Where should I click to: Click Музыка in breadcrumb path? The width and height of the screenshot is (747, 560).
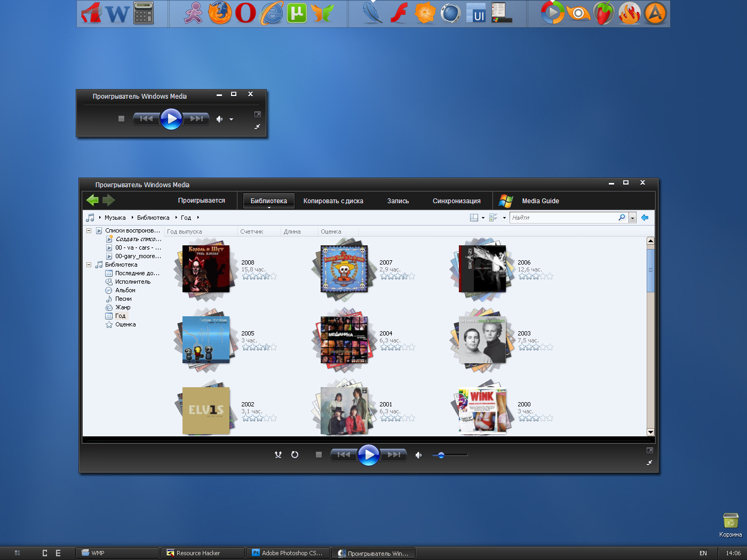point(115,218)
